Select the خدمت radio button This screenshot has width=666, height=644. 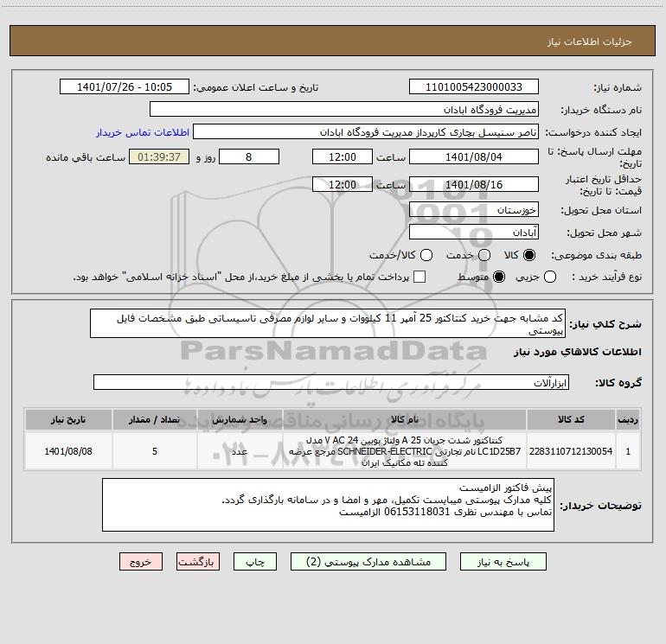pyautogui.click(x=484, y=255)
